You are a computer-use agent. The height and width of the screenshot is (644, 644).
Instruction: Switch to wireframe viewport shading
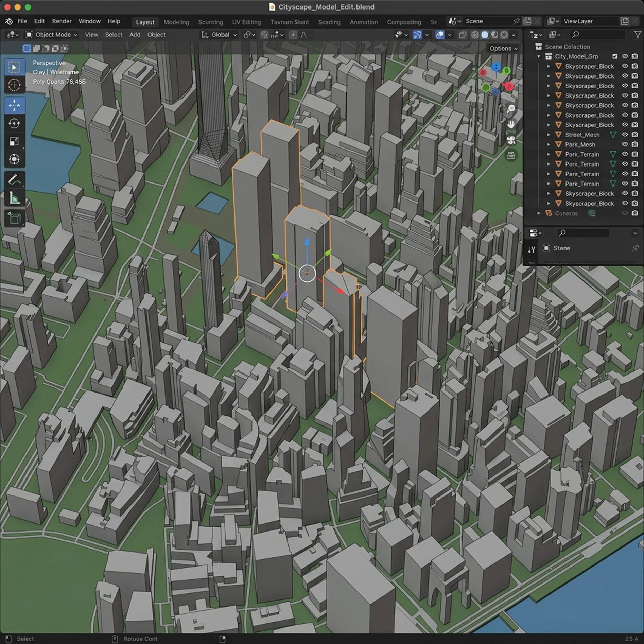(475, 35)
